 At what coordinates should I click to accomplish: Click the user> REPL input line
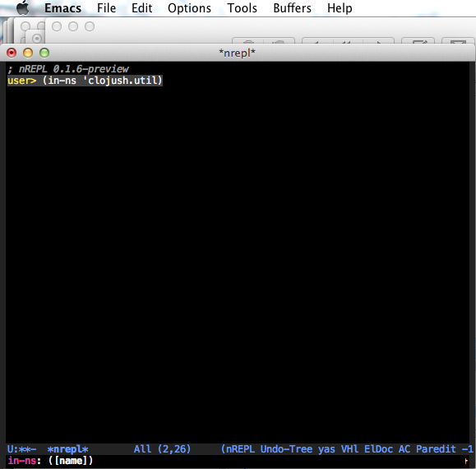pos(85,81)
